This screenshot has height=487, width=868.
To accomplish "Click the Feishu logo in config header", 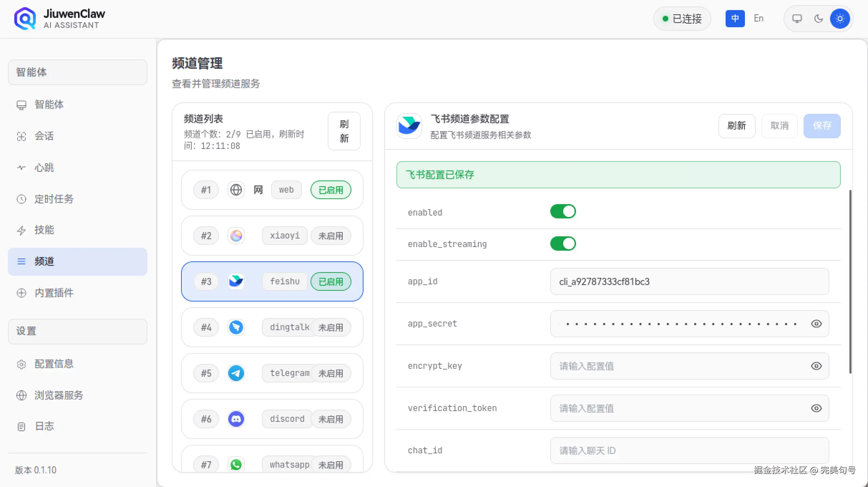I will click(x=409, y=126).
